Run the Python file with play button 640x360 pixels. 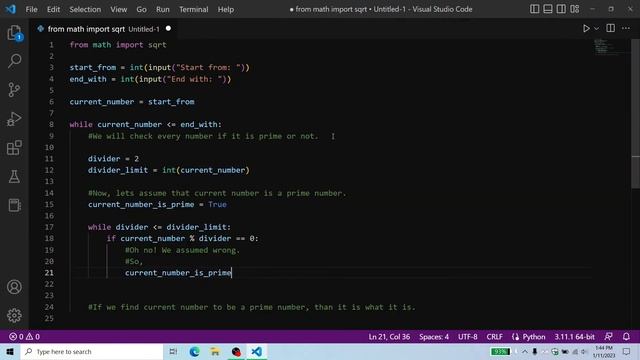click(586, 29)
